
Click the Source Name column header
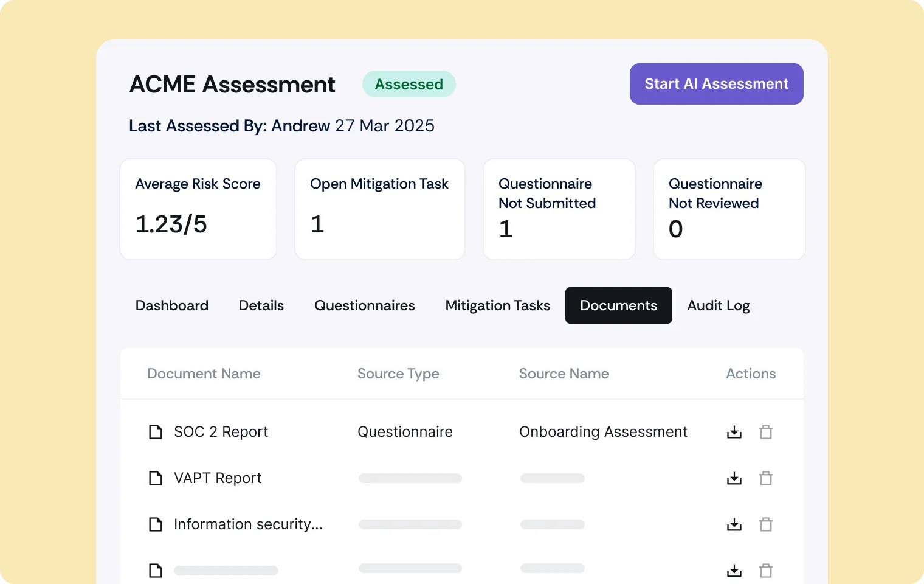[564, 374]
